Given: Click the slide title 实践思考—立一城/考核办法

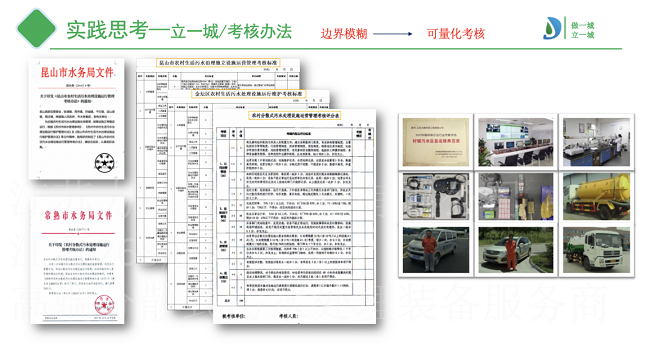Looking at the screenshot, I should coord(179,30).
